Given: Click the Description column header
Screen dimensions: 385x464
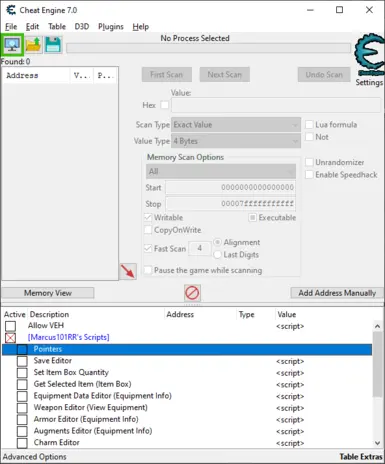Looking at the screenshot, I should [49, 314].
